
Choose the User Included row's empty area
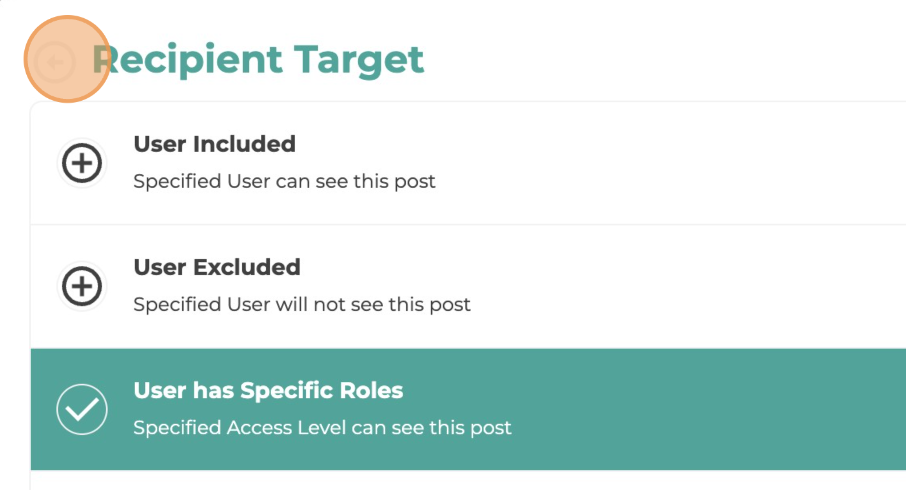pos(664,163)
